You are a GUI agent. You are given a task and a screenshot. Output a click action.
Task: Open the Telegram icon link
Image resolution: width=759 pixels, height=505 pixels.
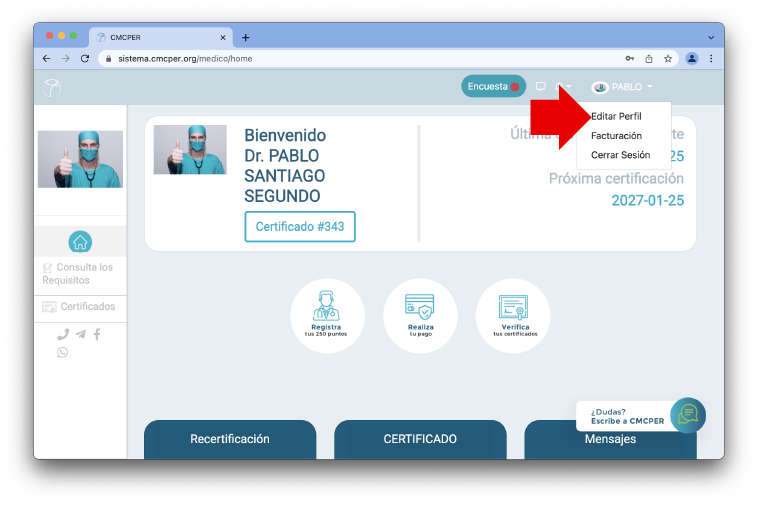pyautogui.click(x=80, y=335)
